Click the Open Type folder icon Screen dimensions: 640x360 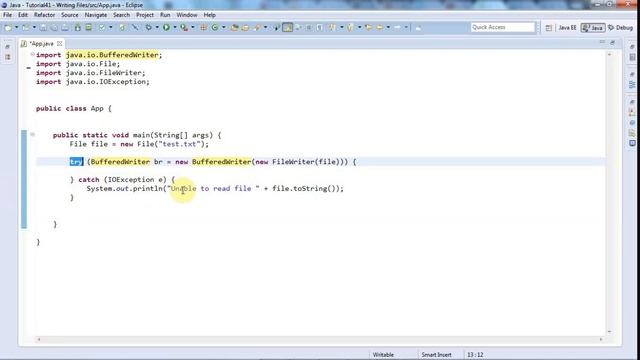[x=235, y=28]
